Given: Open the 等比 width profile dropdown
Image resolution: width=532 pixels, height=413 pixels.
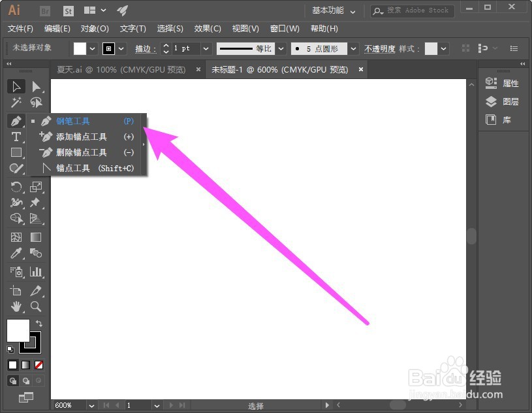Looking at the screenshot, I should [x=281, y=49].
